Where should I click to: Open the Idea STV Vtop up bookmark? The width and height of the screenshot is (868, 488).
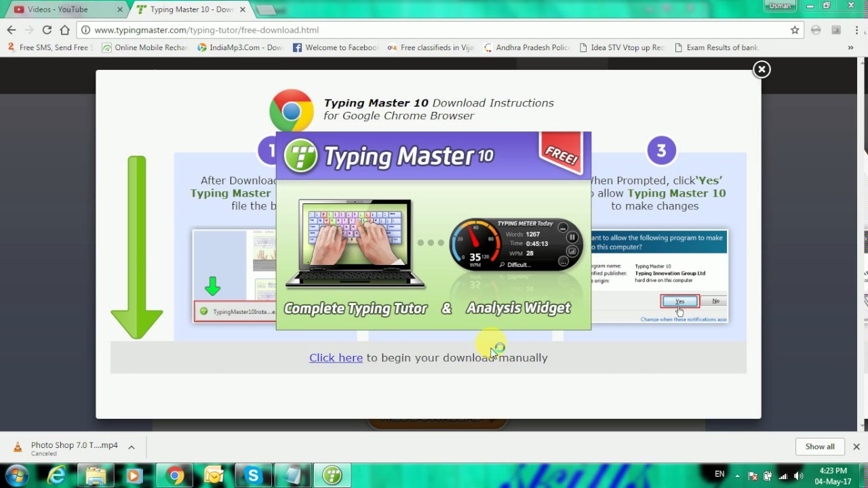tap(622, 47)
